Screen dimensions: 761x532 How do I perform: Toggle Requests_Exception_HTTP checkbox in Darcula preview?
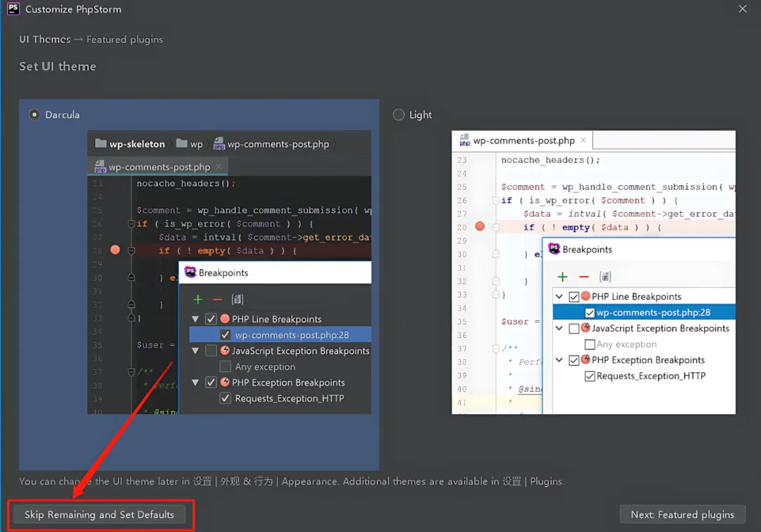pos(225,399)
